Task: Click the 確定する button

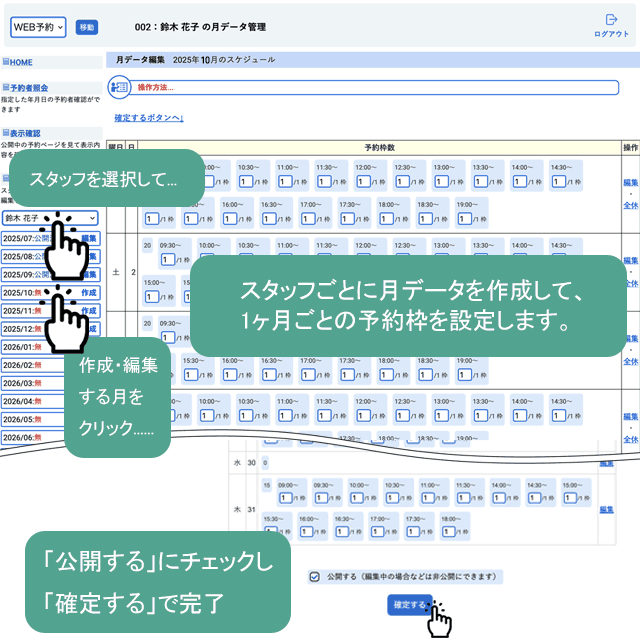Action: coord(409,604)
